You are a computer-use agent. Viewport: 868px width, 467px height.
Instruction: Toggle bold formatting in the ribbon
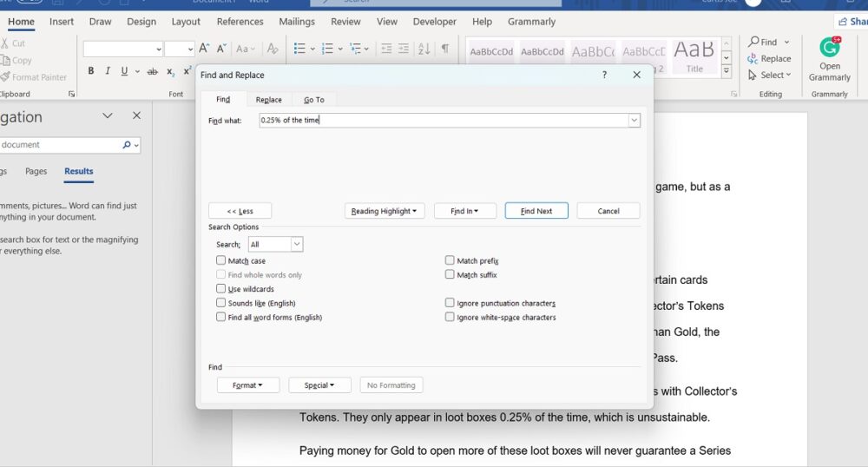pyautogui.click(x=91, y=71)
